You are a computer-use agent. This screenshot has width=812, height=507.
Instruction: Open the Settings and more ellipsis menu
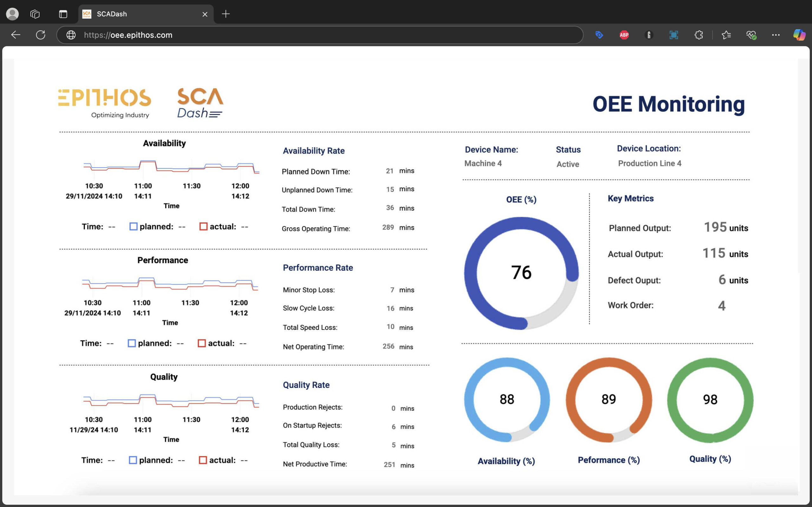click(776, 35)
